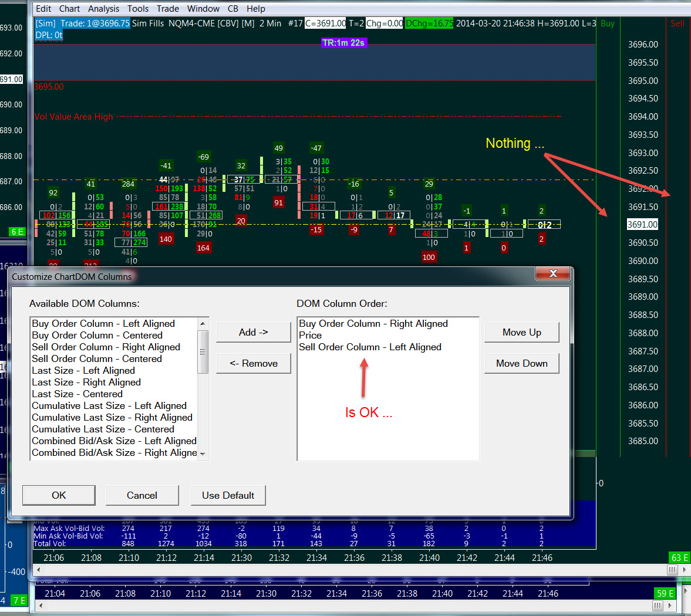Select 'Last Size - Centered'

77,394
